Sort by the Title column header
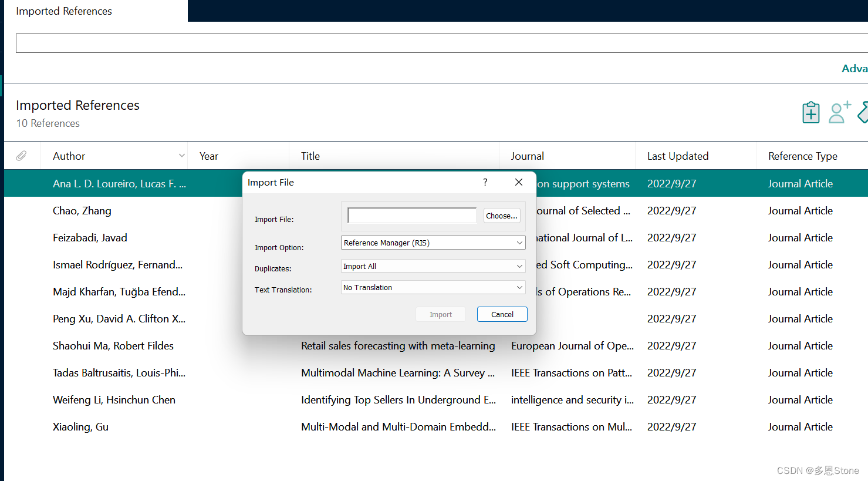Image resolution: width=868 pixels, height=481 pixels. [x=310, y=156]
